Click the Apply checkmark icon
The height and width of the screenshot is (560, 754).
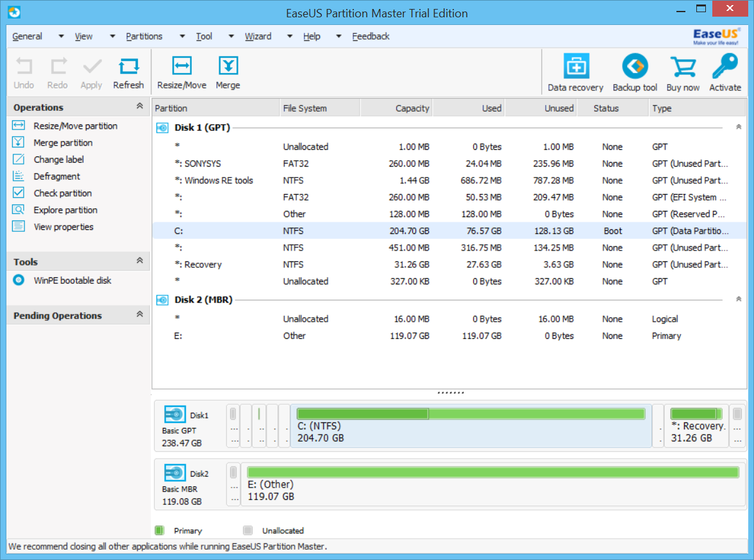91,67
